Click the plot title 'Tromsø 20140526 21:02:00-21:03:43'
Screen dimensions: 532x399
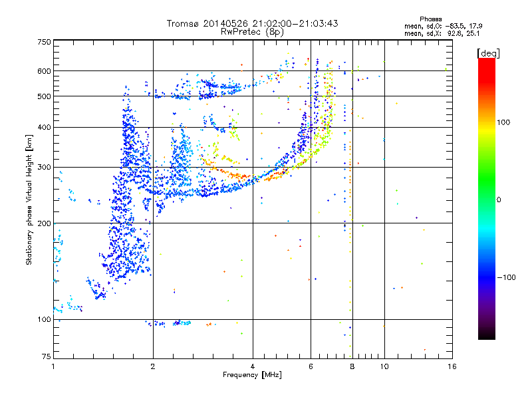[252, 23]
